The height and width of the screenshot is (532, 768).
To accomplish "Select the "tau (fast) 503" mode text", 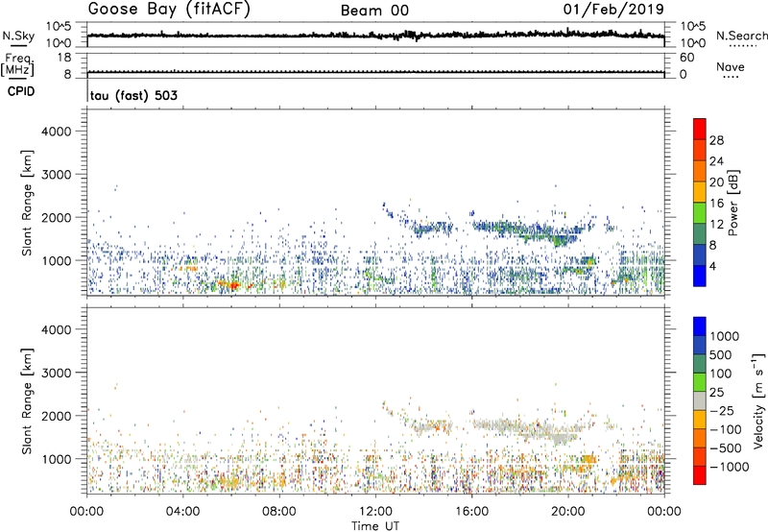I will (133, 95).
